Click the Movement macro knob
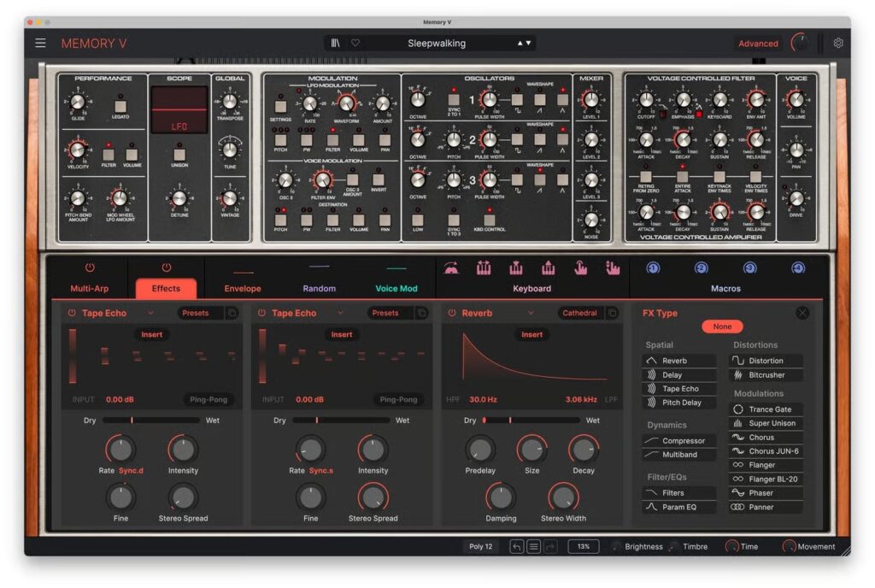 click(x=789, y=547)
